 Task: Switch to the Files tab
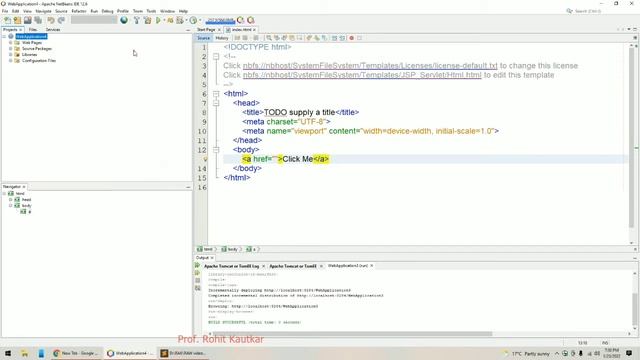33,29
